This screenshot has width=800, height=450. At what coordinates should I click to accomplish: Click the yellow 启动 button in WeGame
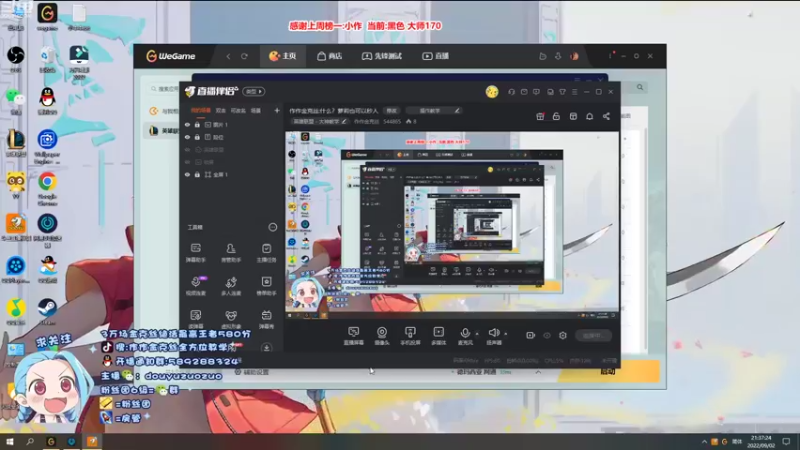608,371
